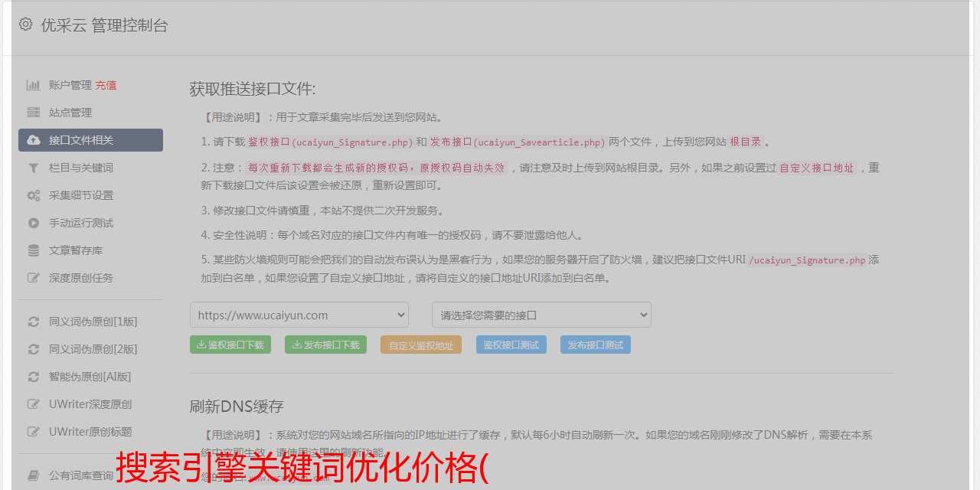Image resolution: width=980 pixels, height=490 pixels.
Task: Click the gear icon beside 优采云 管理控制台
Action: click(x=26, y=24)
